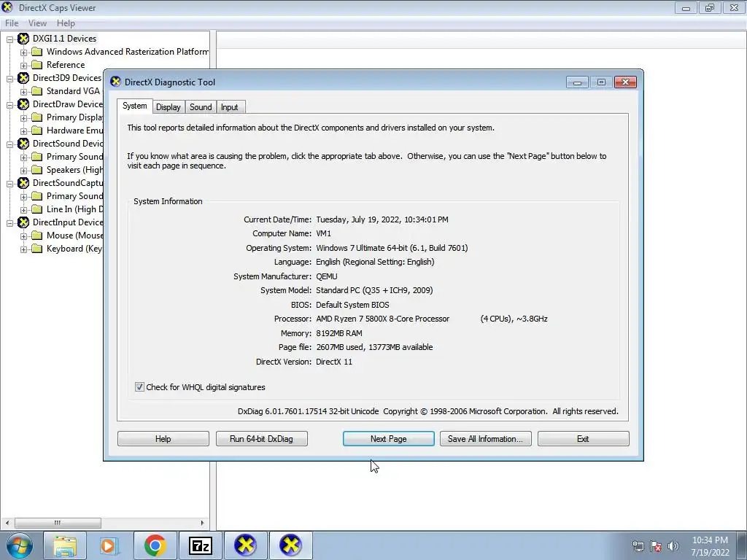Click the Reference folder icon

point(37,65)
